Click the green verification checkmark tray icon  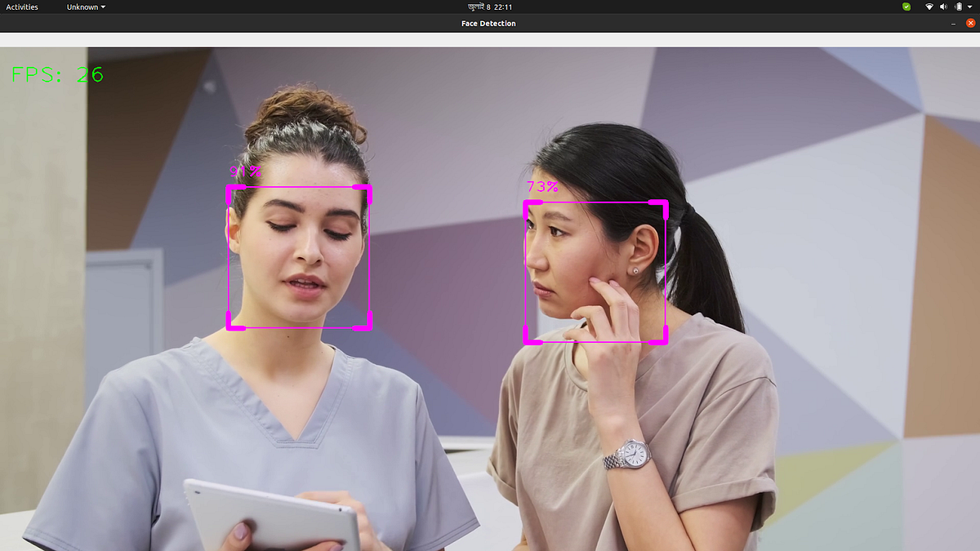(906, 7)
